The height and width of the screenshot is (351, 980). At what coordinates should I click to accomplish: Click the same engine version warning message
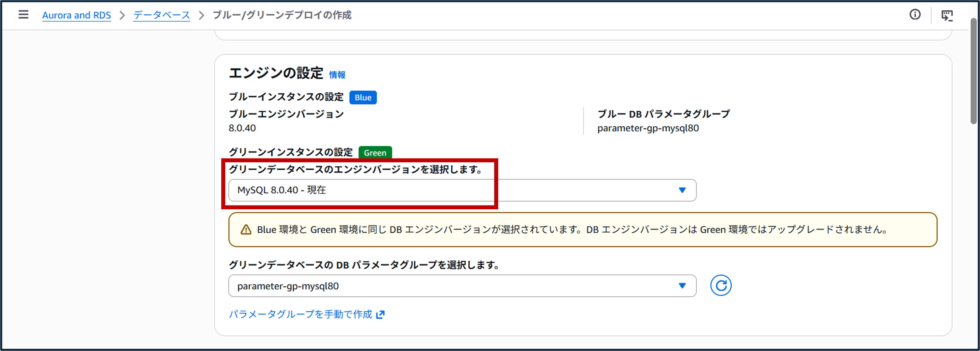click(x=571, y=229)
